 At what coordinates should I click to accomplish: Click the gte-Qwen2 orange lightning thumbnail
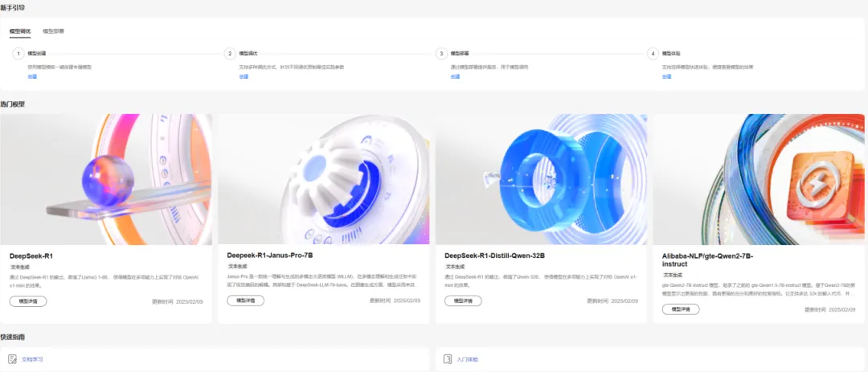point(759,179)
